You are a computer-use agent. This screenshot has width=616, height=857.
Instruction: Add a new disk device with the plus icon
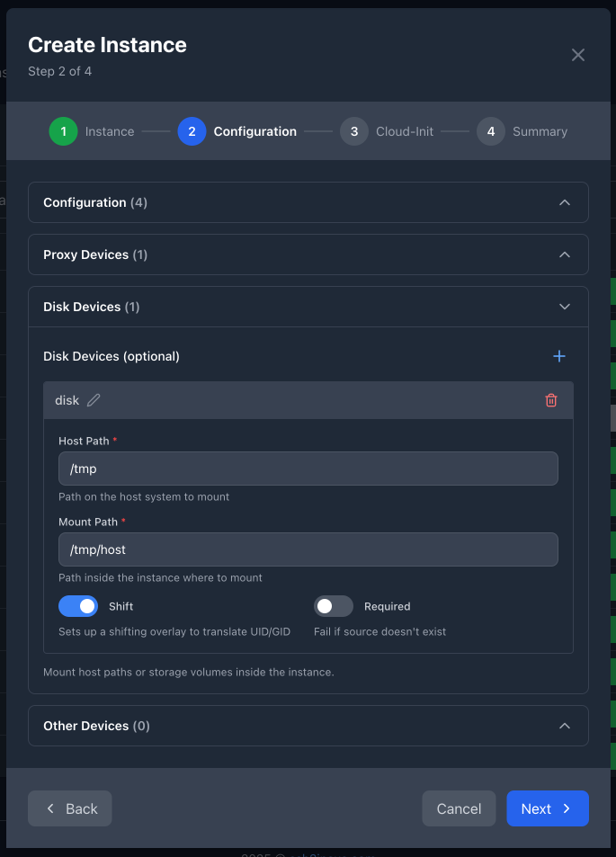[558, 356]
